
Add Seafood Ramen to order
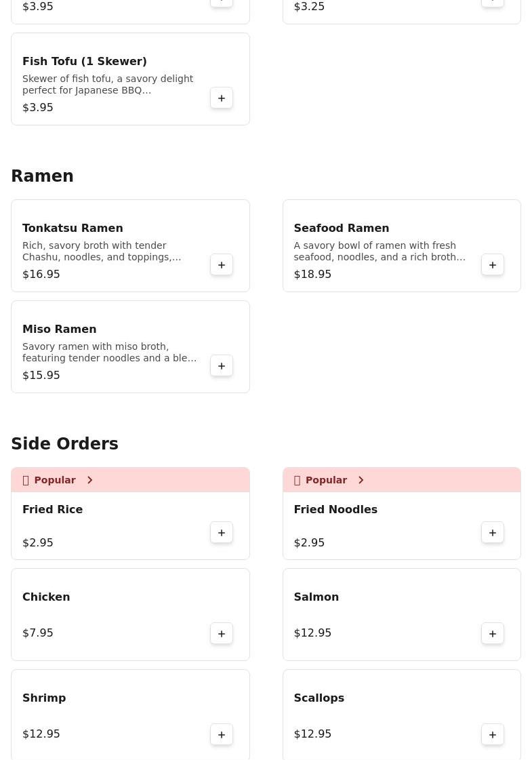click(x=493, y=265)
